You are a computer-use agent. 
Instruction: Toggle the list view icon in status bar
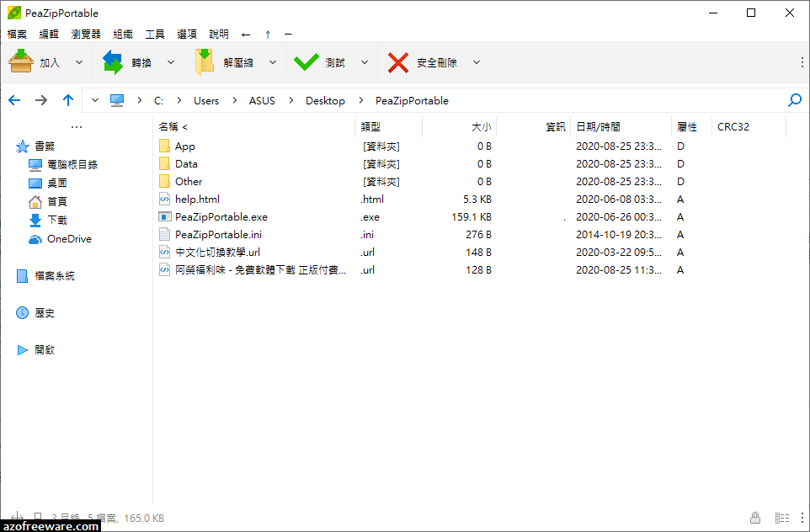(781, 518)
